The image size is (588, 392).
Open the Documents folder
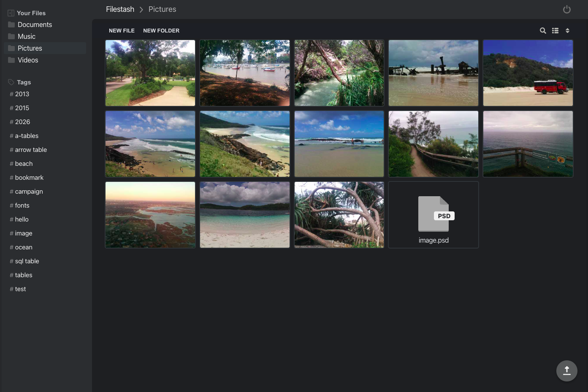[x=45, y=24]
